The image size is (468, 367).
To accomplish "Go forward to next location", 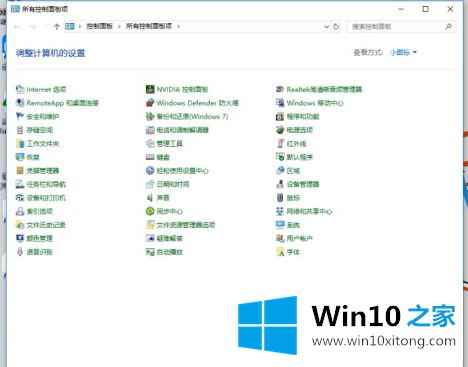I will click(x=33, y=26).
